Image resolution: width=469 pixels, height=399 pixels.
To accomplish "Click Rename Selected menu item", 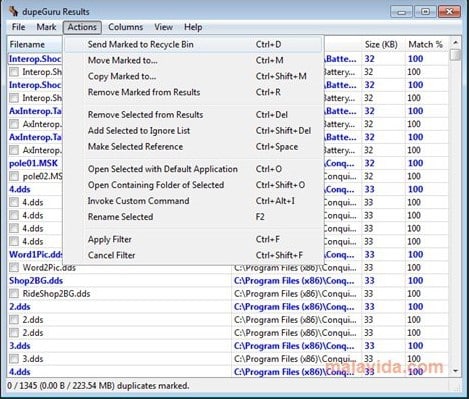I will [x=193, y=217].
